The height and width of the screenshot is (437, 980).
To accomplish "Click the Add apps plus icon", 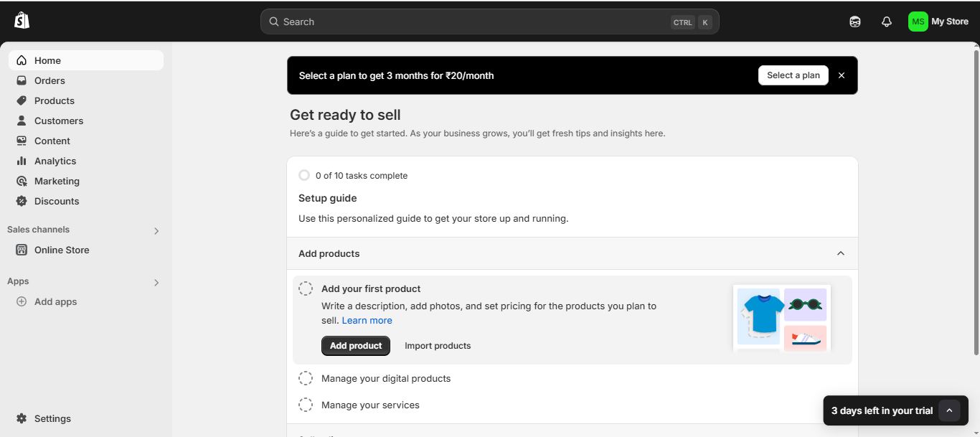I will tap(22, 301).
